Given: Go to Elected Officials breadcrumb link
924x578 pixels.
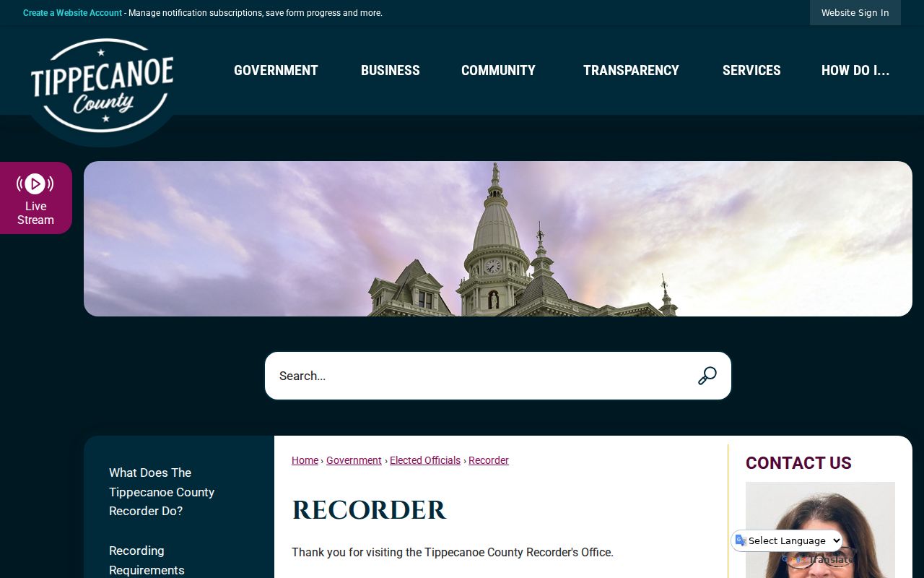Looking at the screenshot, I should click(x=425, y=460).
